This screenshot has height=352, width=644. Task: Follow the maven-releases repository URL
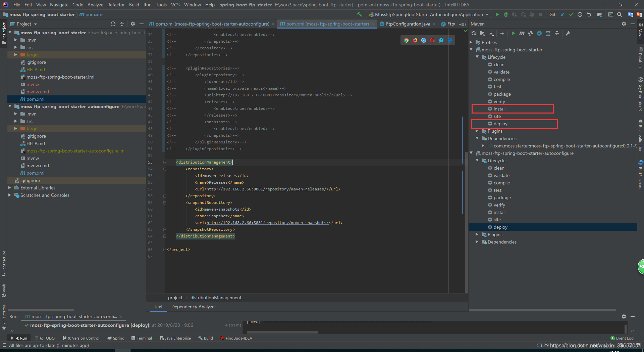click(x=266, y=189)
